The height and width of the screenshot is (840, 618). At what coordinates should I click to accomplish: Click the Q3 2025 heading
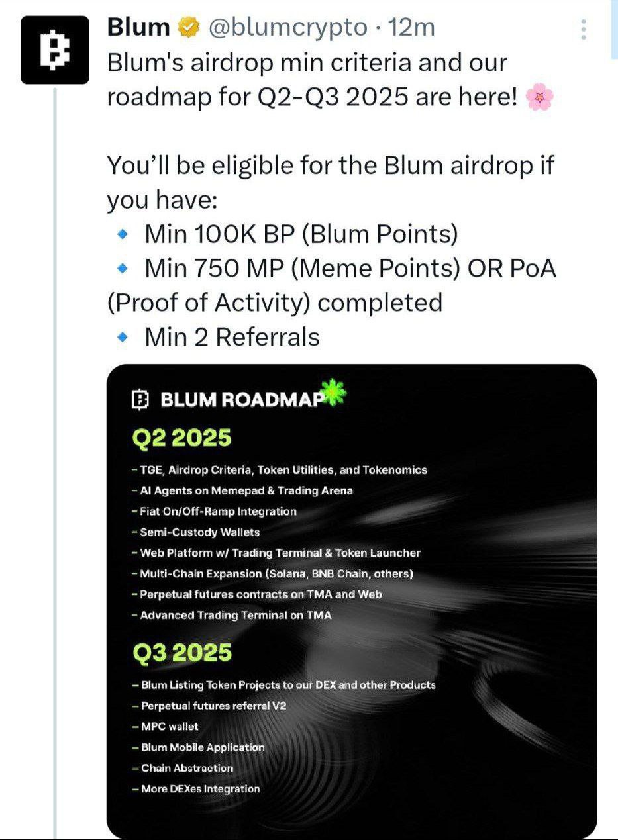[x=182, y=653]
